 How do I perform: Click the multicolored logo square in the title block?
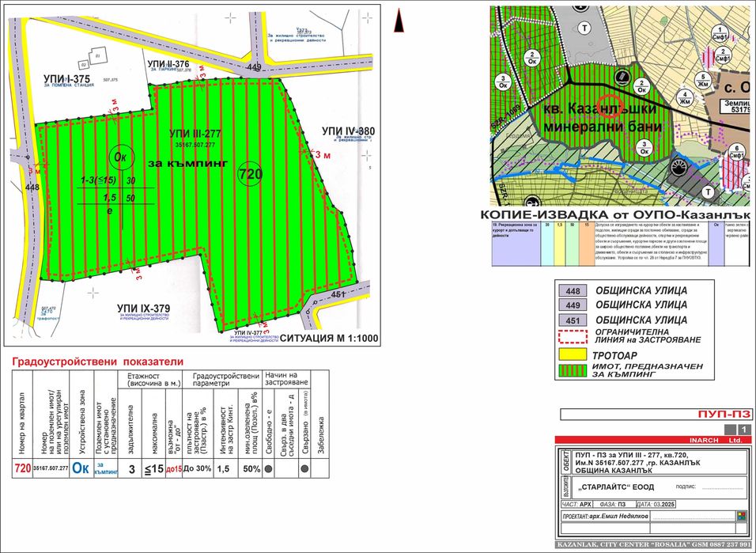[741, 517]
